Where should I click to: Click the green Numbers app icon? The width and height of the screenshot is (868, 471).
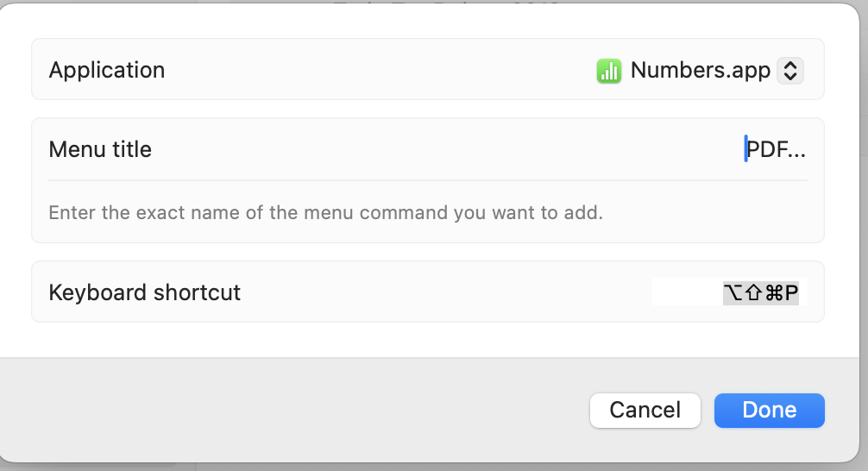coord(609,71)
